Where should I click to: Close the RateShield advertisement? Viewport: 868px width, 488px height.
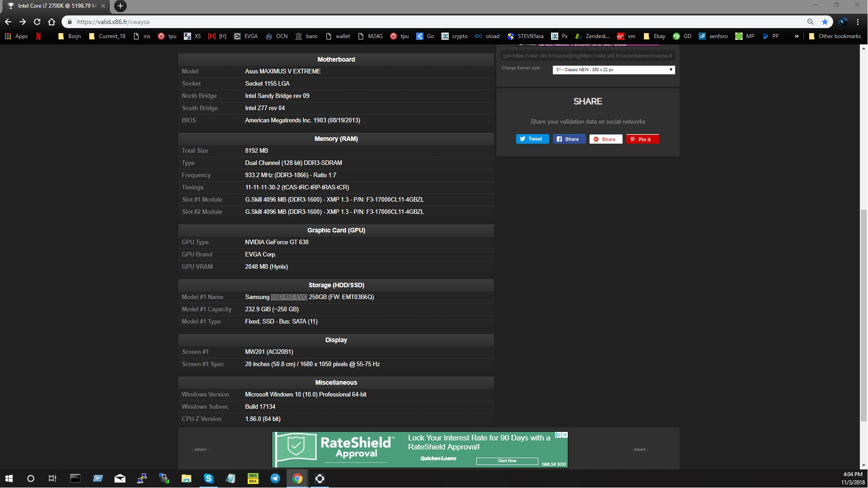pos(565,435)
